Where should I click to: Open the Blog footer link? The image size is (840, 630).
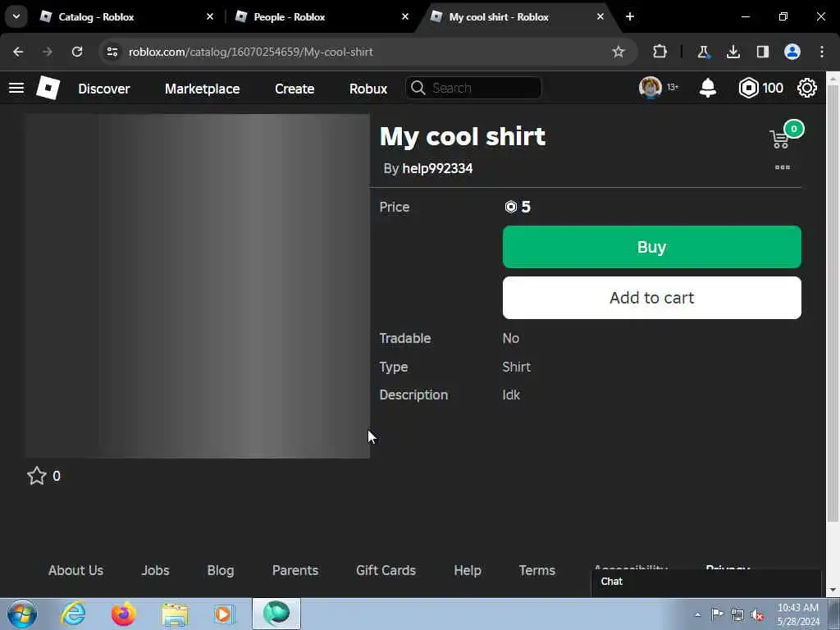pyautogui.click(x=221, y=571)
